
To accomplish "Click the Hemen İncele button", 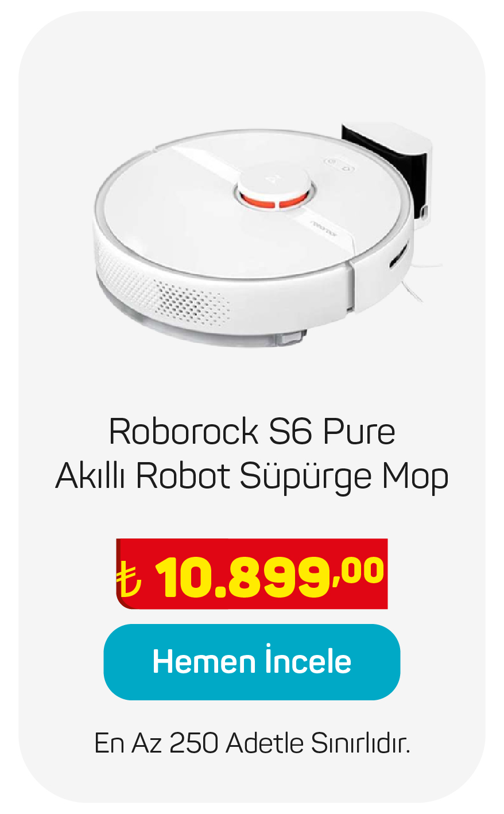I will [251, 662].
